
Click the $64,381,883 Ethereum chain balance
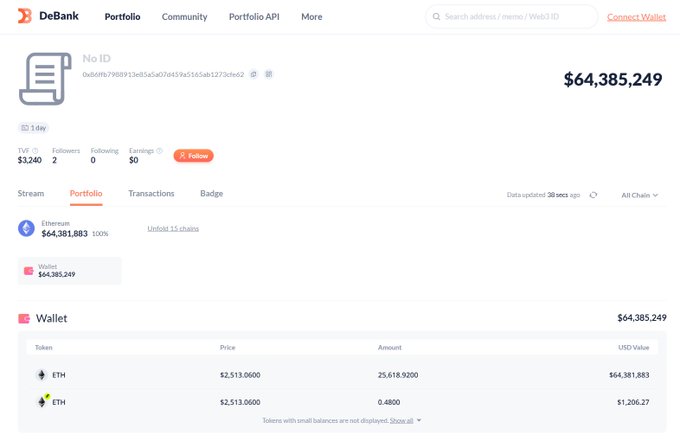(65, 234)
